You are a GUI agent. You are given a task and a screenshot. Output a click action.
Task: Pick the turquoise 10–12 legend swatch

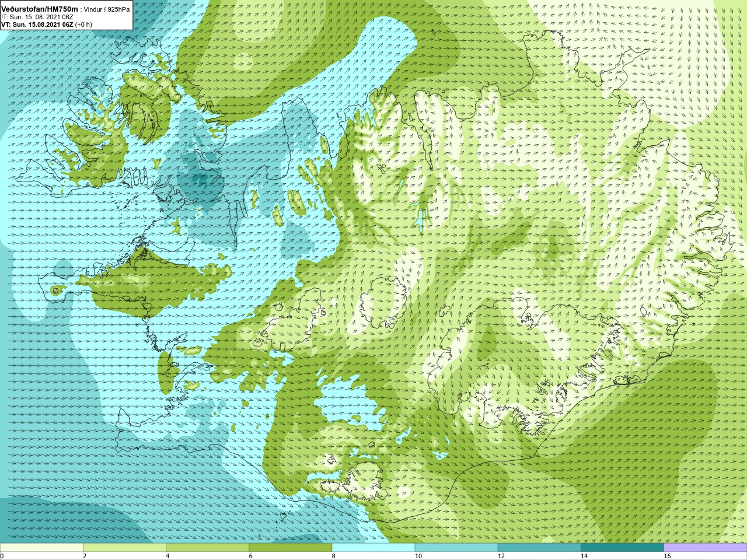pyautogui.click(x=456, y=548)
